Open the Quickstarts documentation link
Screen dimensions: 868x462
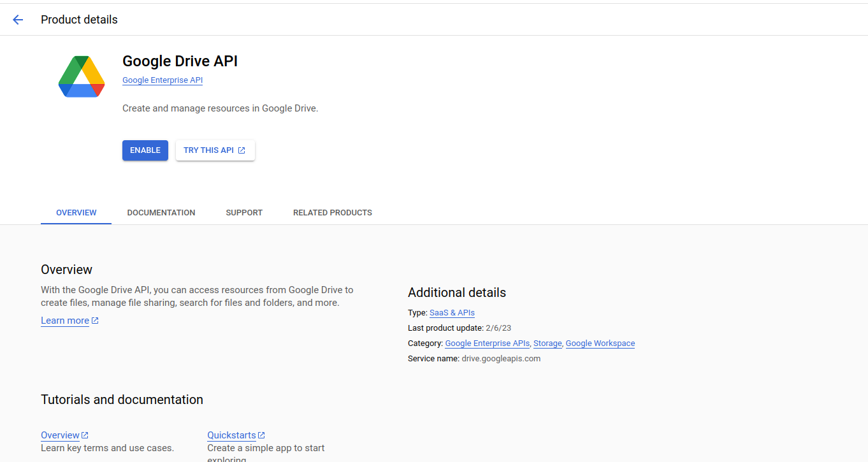pyautogui.click(x=231, y=435)
